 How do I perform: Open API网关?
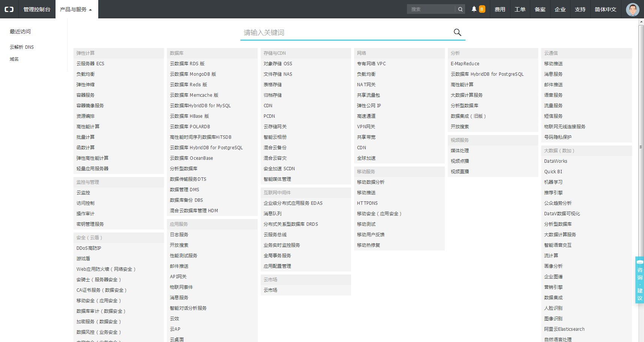pyautogui.click(x=178, y=277)
